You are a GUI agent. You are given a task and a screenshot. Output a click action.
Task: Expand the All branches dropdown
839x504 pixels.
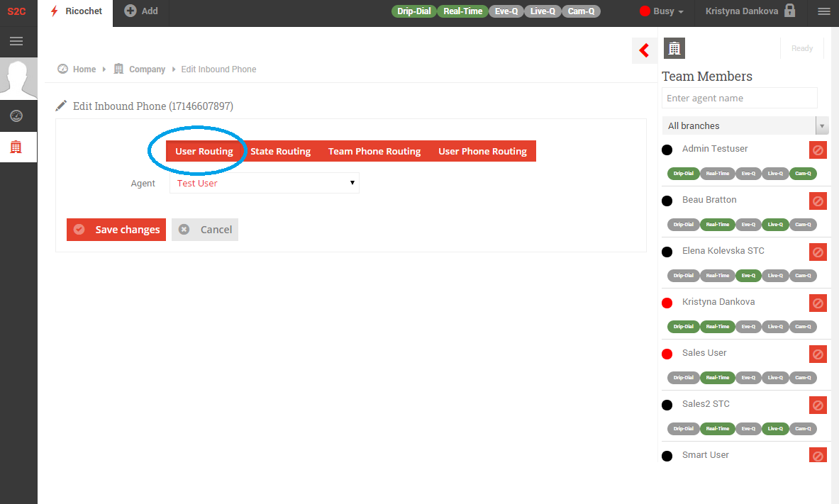coord(745,126)
